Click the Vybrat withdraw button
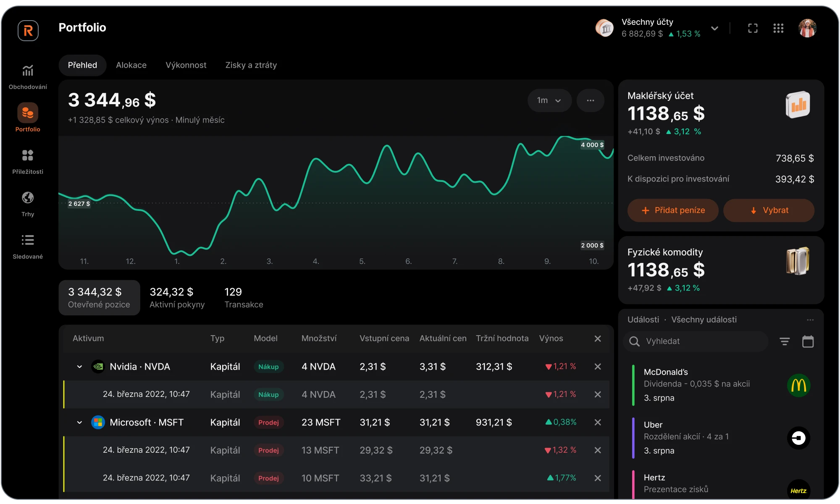Viewport: 840px width, 504px height. coord(769,210)
